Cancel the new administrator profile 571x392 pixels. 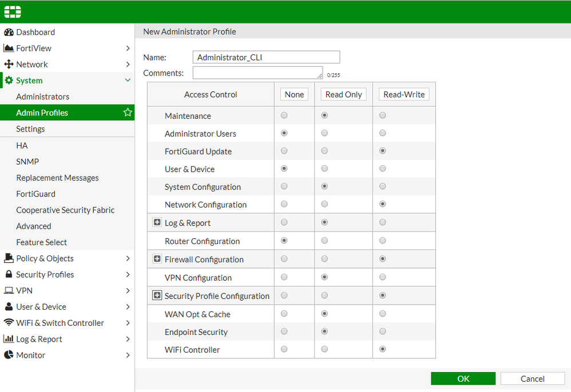pyautogui.click(x=532, y=378)
